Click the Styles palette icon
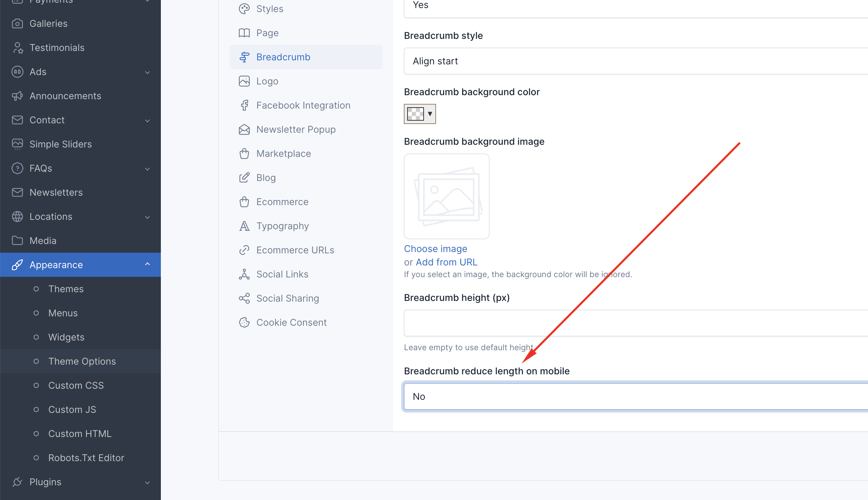This screenshot has height=500, width=868. click(x=244, y=9)
